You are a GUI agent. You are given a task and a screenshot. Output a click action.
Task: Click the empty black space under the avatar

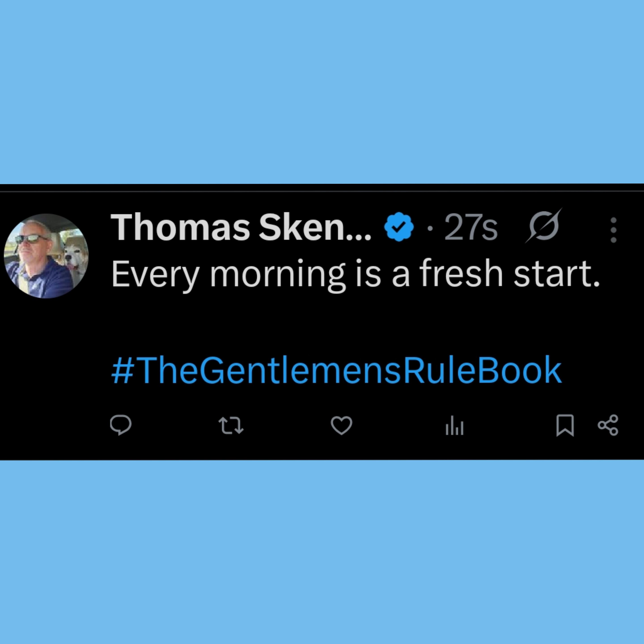coord(47,367)
